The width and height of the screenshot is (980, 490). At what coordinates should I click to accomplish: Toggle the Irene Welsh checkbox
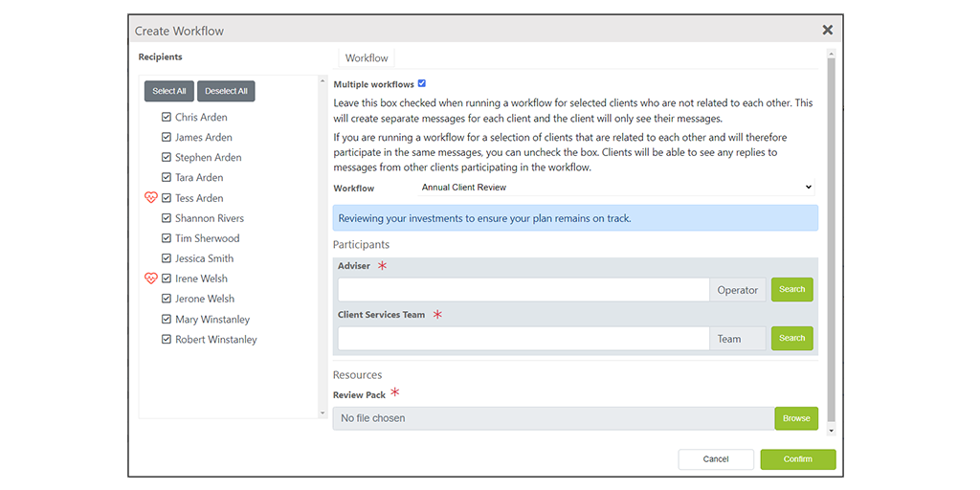[167, 278]
